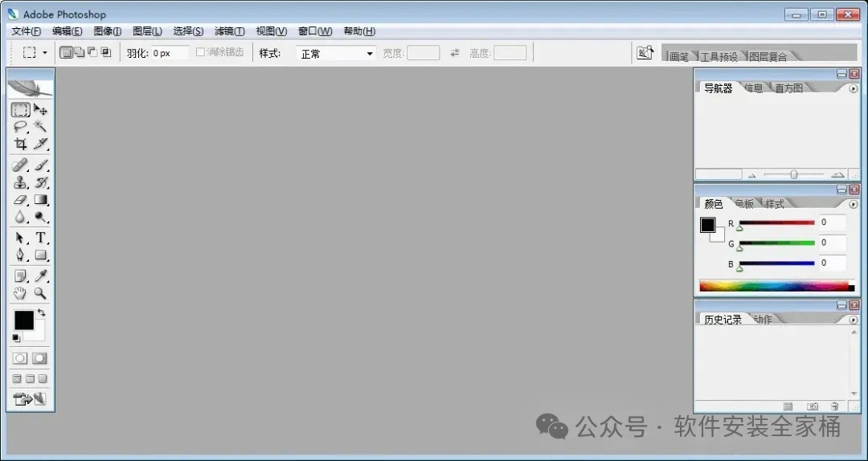Viewport: 868px width, 461px height.
Task: Open the History panel flyout menu arrow
Action: 853,320
